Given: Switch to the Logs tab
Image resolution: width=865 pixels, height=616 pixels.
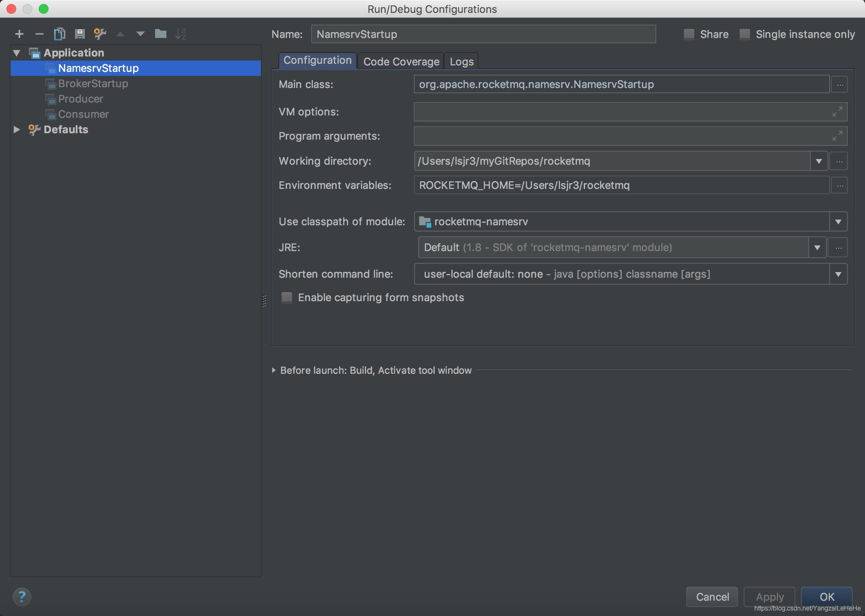Looking at the screenshot, I should coord(462,61).
